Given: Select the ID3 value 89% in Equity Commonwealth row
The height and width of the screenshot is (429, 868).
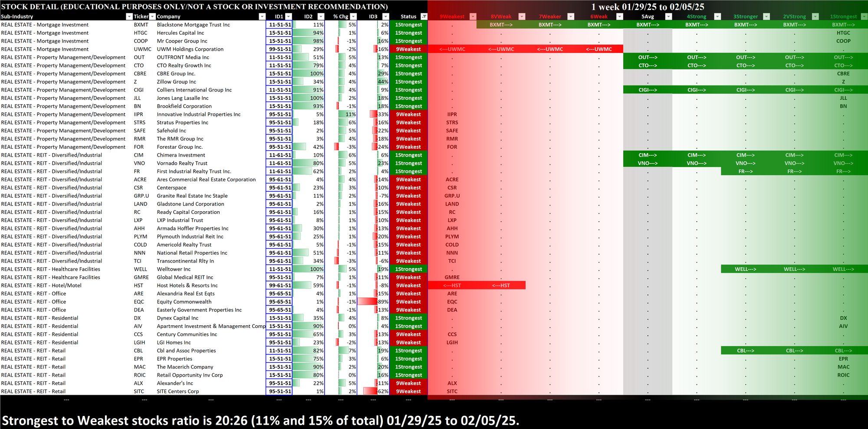Looking at the screenshot, I should pyautogui.click(x=373, y=302).
